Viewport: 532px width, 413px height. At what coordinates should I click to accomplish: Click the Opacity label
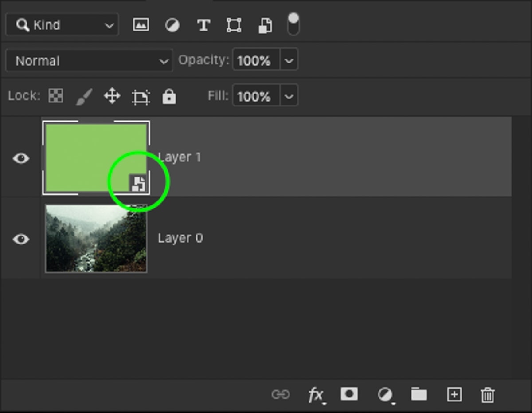[204, 60]
